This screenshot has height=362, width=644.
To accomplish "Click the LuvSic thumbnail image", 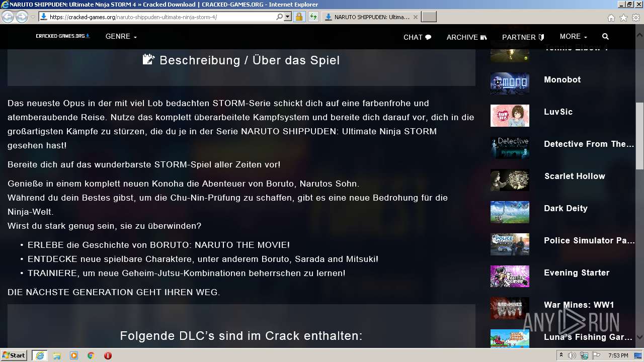I will tap(510, 115).
